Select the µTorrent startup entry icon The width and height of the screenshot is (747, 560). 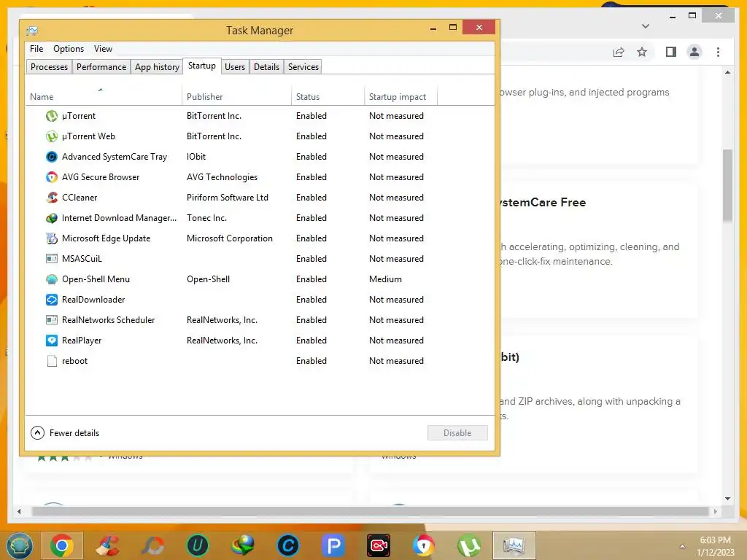click(x=52, y=116)
